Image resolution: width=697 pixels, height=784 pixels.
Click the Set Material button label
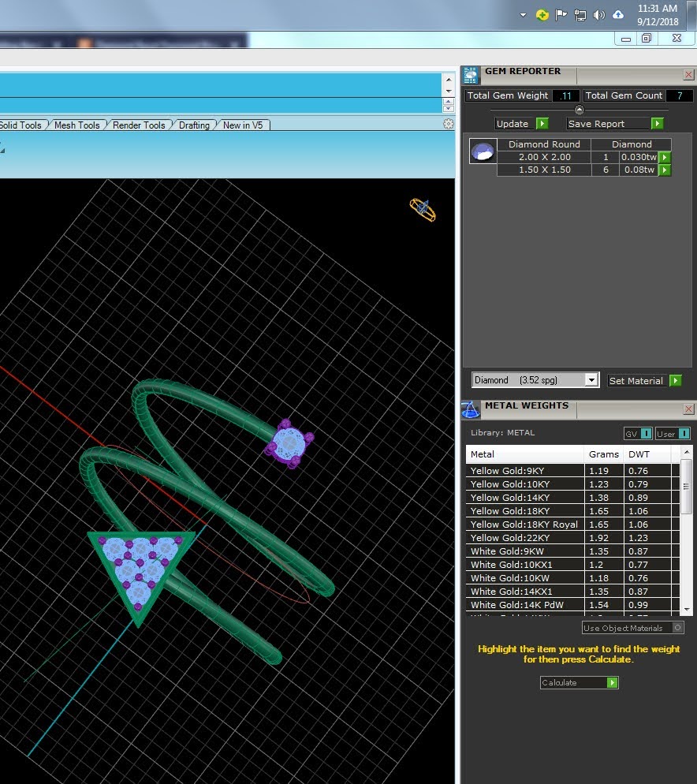click(x=636, y=380)
